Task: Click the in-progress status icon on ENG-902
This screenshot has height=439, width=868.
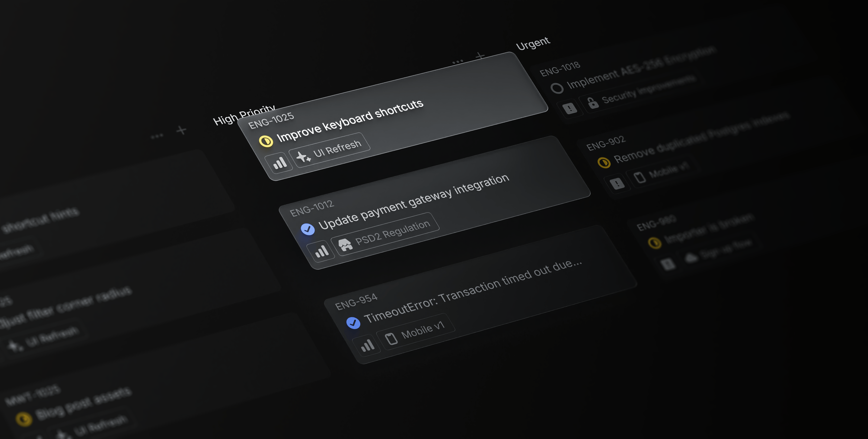Action: [x=604, y=163]
